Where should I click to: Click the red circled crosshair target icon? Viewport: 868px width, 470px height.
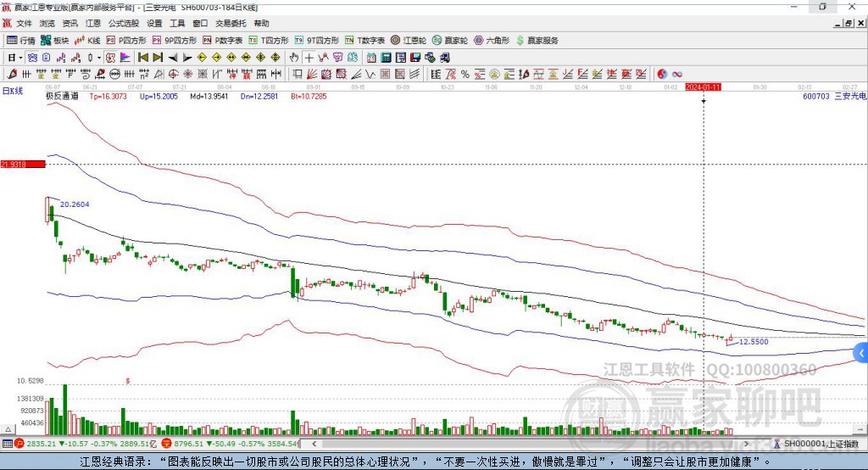point(173,75)
